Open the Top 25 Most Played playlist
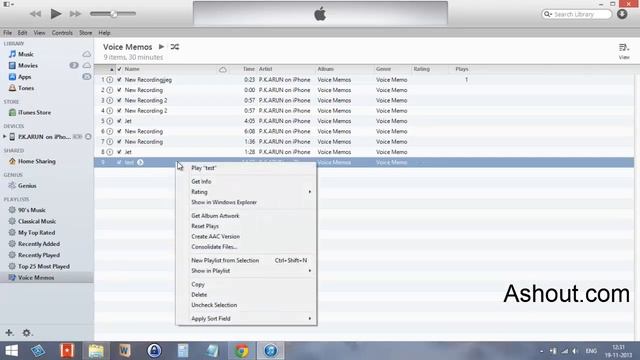Image resolution: width=640 pixels, height=360 pixels. pyautogui.click(x=44, y=266)
